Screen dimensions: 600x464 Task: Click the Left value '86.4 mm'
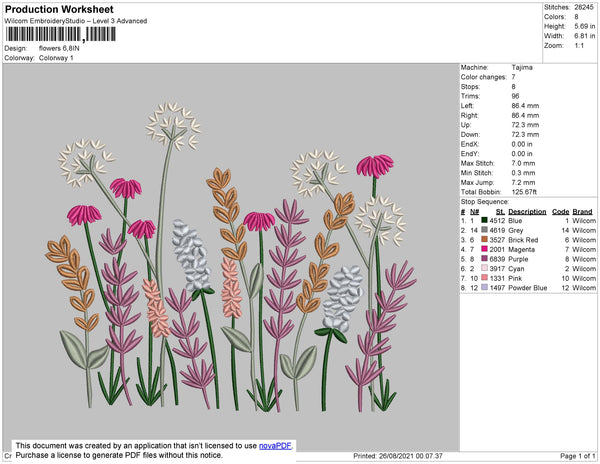pyautogui.click(x=525, y=106)
